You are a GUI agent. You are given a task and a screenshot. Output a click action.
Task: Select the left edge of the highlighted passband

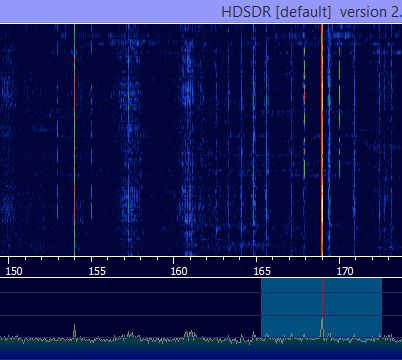click(261, 308)
